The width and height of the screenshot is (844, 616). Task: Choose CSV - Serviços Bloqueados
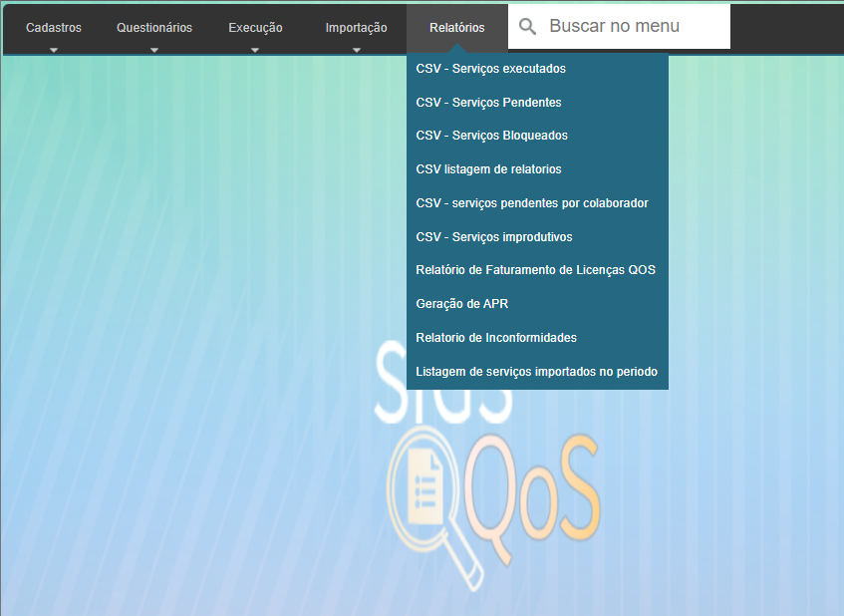pos(491,136)
